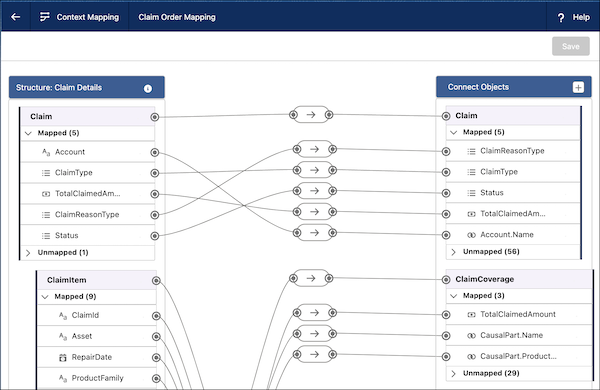
Task: Click the Save button
Action: point(571,46)
